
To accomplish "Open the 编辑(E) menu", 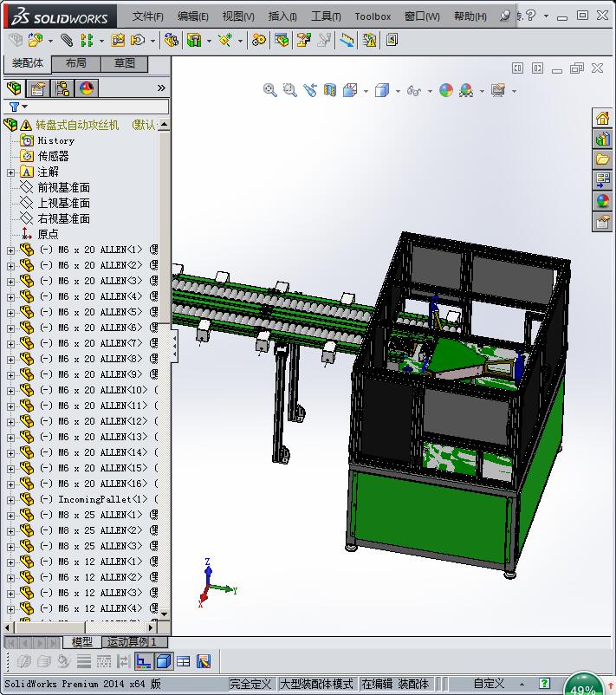I will 193,16.
